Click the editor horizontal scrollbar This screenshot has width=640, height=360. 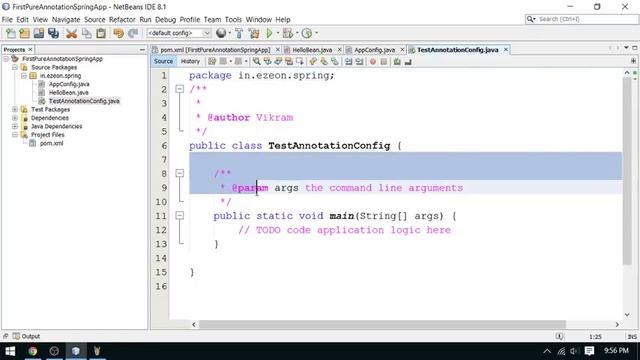coord(382,324)
